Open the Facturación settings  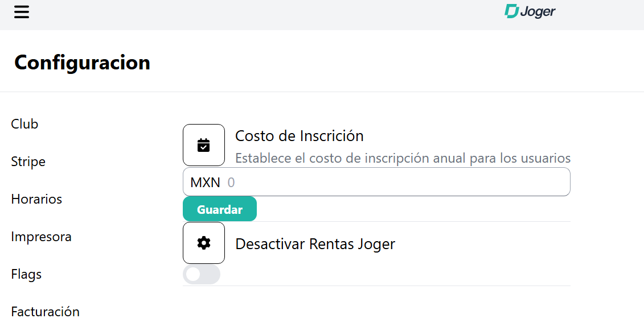point(45,312)
